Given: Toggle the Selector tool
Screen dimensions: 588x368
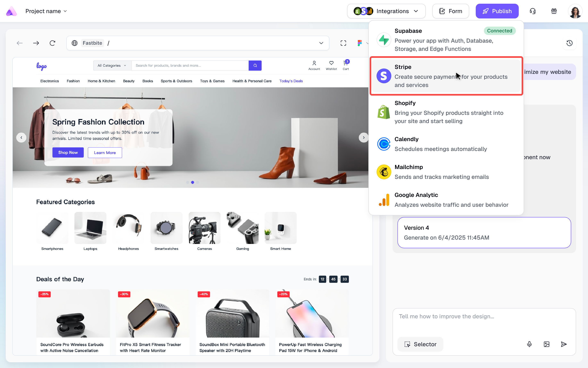Looking at the screenshot, I should (420, 344).
